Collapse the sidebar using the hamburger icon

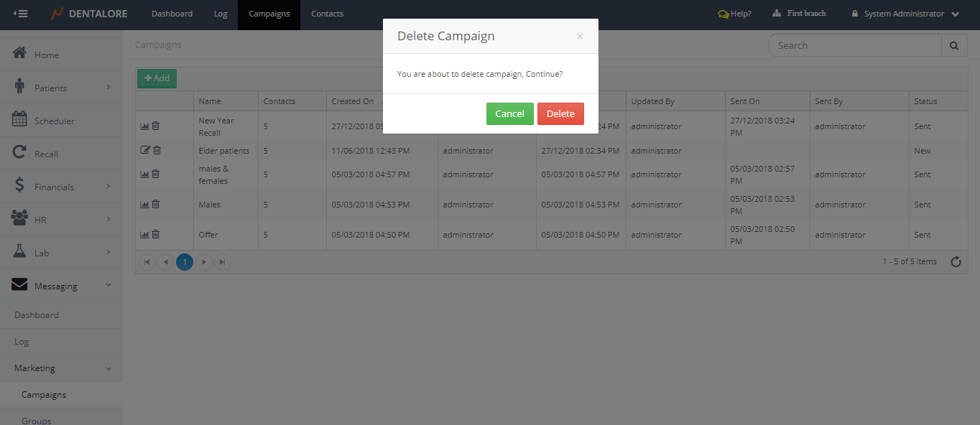tap(21, 14)
